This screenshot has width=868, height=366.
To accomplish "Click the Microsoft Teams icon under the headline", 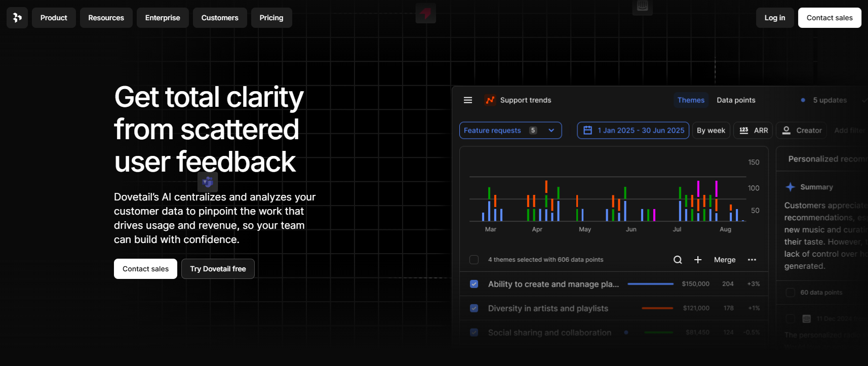I will [208, 182].
